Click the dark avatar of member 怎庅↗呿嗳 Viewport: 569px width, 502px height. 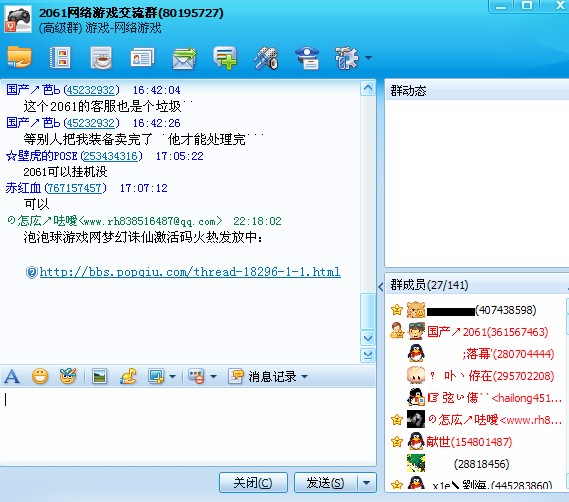click(416, 420)
